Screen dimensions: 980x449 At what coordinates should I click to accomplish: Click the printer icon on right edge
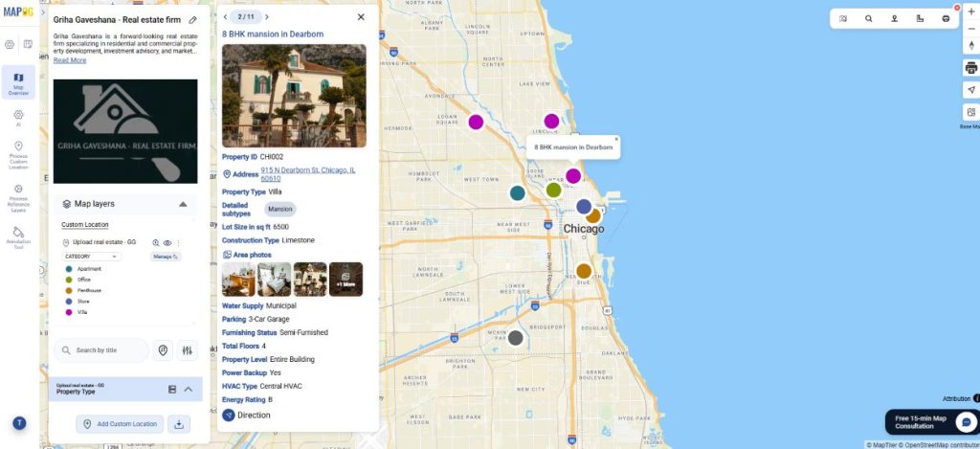tap(971, 68)
